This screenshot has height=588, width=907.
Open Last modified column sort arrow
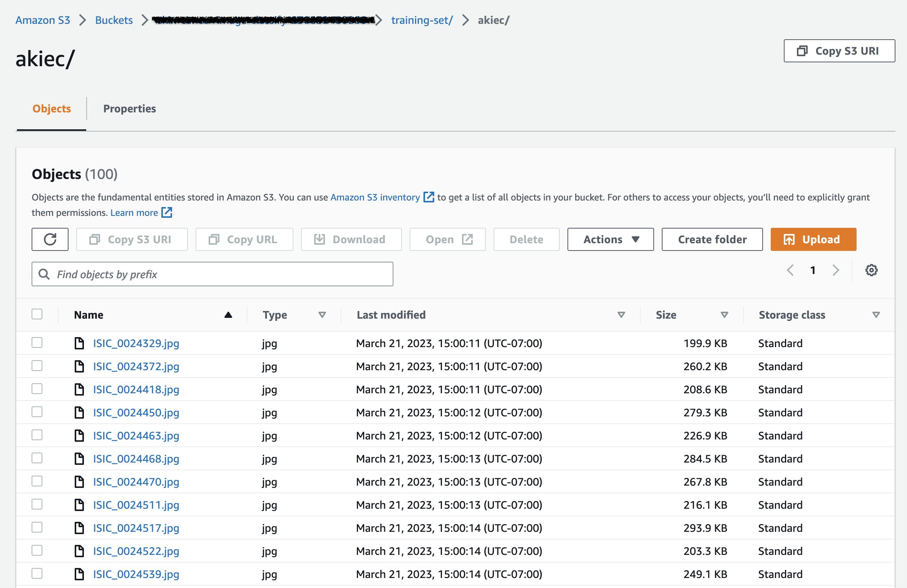(621, 315)
